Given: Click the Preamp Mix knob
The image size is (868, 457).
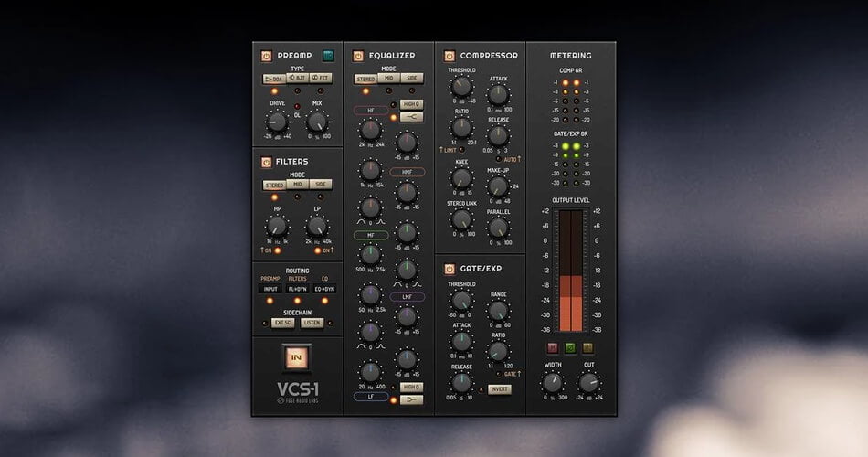Looking at the screenshot, I should point(317,122).
